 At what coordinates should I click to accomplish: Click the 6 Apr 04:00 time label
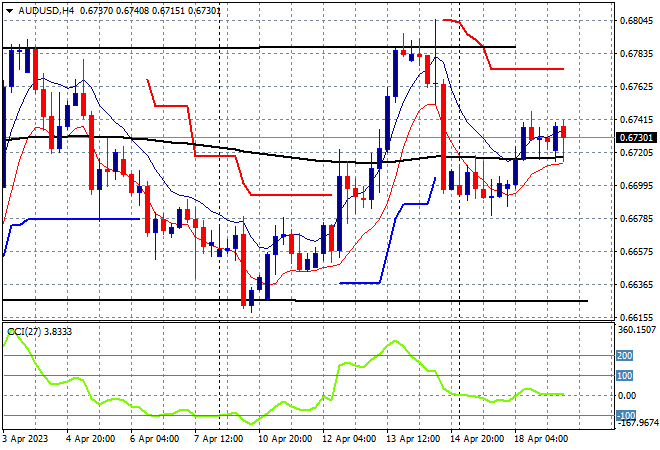[155, 439]
